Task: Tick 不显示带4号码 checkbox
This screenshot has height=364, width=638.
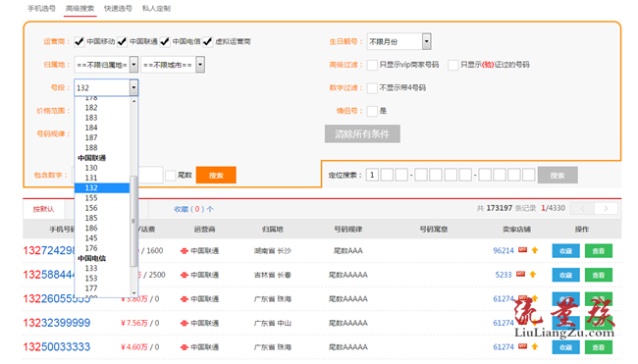Action: (372, 88)
